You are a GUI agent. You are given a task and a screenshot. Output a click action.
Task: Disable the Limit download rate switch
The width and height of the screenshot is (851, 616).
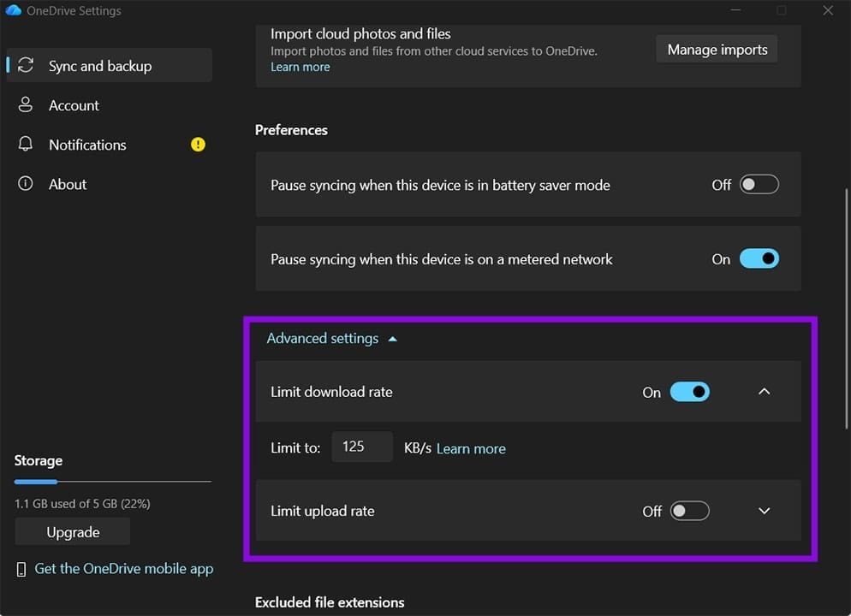point(690,392)
